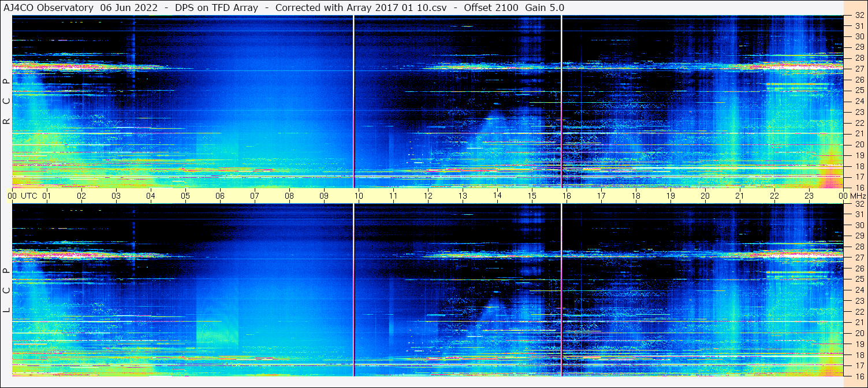The width and height of the screenshot is (868, 388).
Task: Click the 32 MHz label in the RCP panel
Action: click(859, 16)
